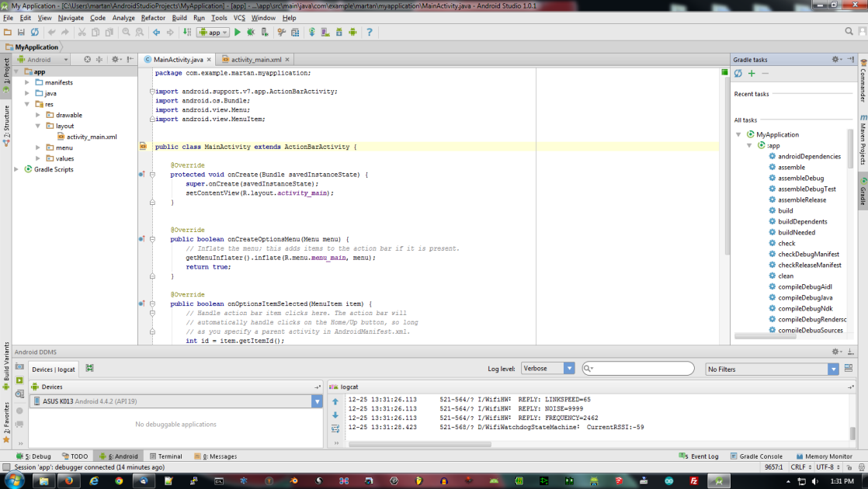The width and height of the screenshot is (868, 489).
Task: Open the Refactor menu
Action: click(153, 17)
